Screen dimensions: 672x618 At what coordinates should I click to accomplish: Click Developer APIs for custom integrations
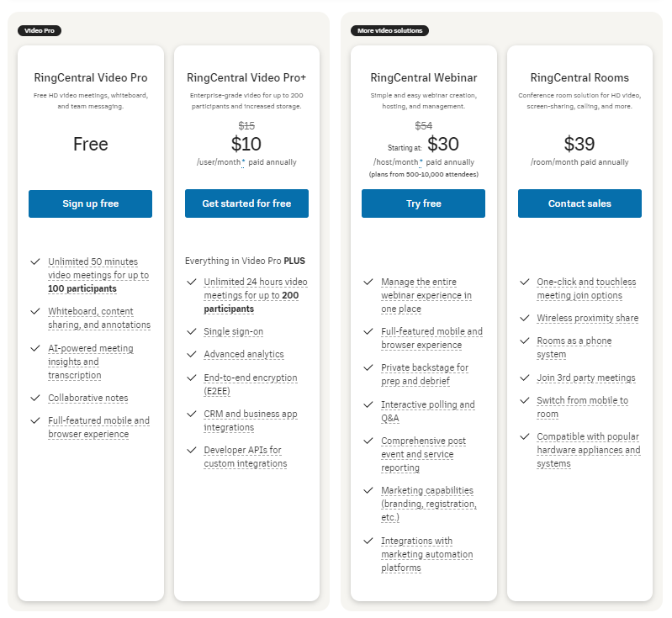pyautogui.click(x=245, y=457)
